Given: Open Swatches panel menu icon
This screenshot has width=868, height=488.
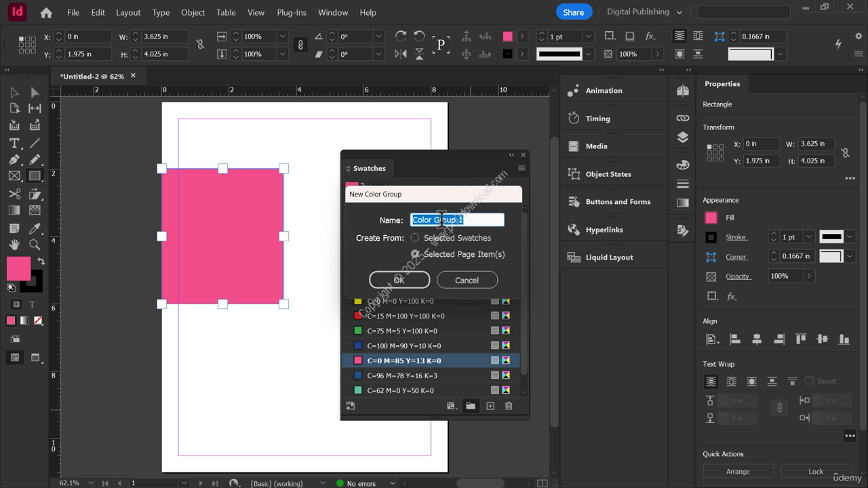Looking at the screenshot, I should click(521, 168).
